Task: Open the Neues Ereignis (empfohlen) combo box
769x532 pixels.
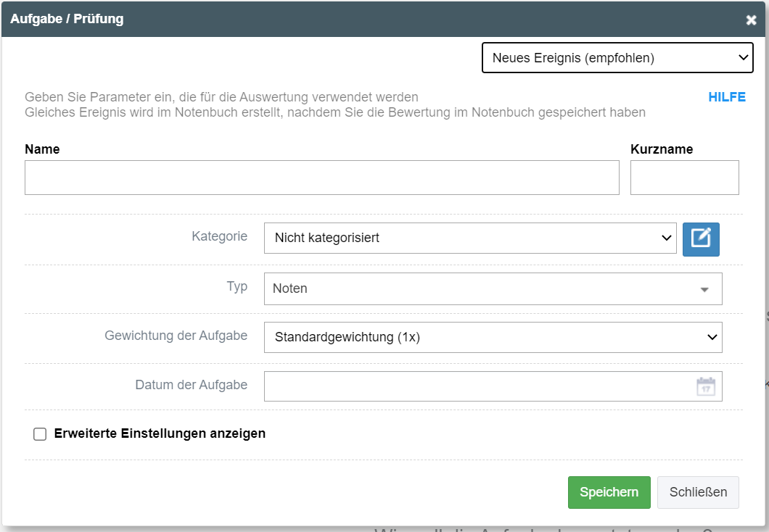Action: [x=617, y=57]
